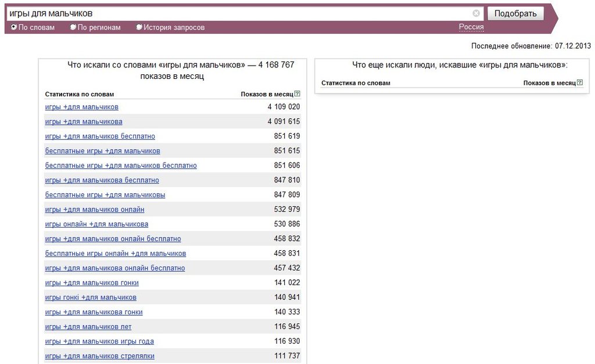Open link 'бесплатные игры +для мальчиков'
The height and width of the screenshot is (364, 595).
tap(102, 151)
